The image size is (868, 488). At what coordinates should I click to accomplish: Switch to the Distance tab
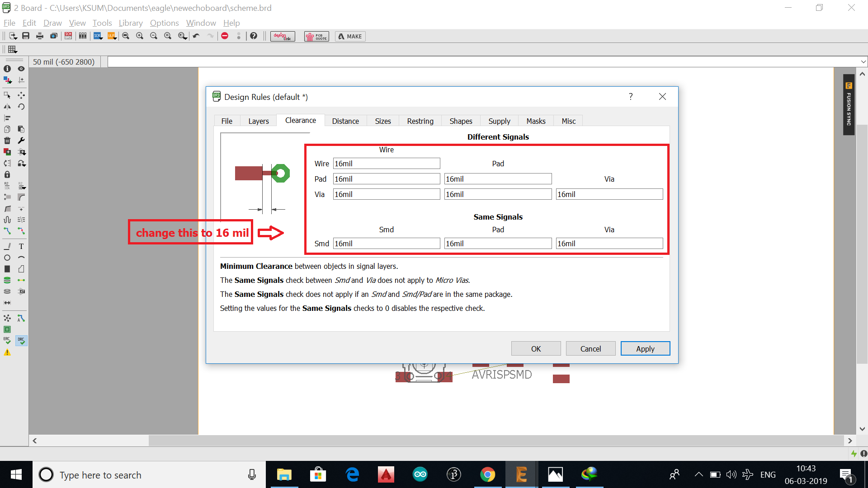(x=345, y=121)
